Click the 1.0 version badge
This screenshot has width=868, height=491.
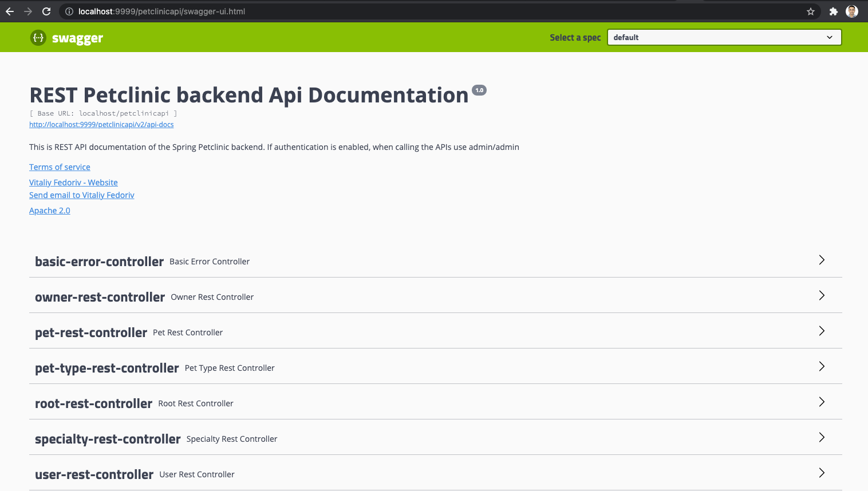(x=479, y=90)
